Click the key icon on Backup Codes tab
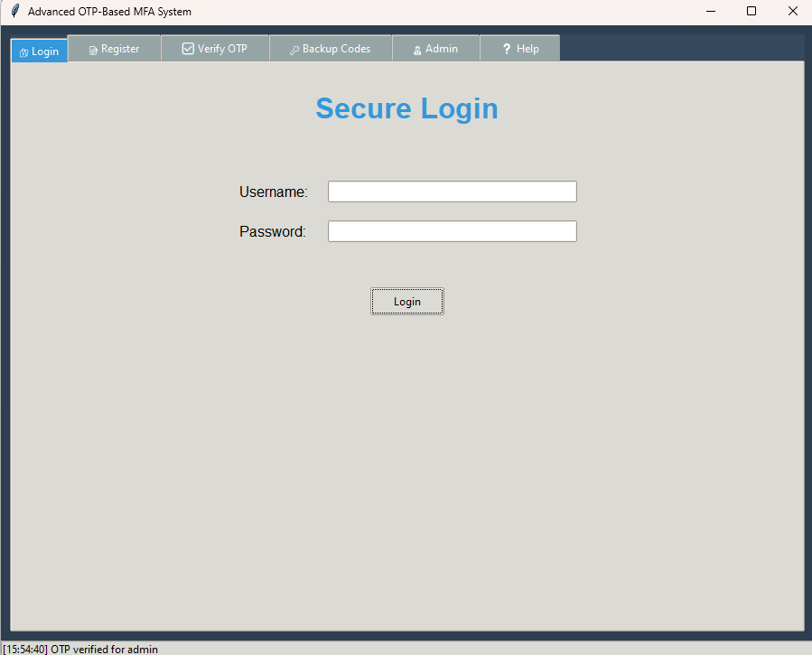 [x=294, y=50]
